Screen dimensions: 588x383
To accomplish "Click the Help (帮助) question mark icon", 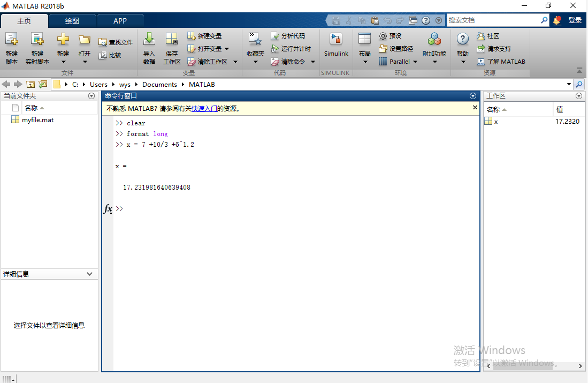I will click(463, 39).
